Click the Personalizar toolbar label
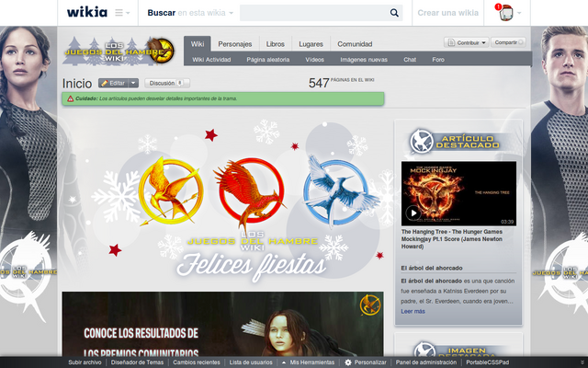 370,362
